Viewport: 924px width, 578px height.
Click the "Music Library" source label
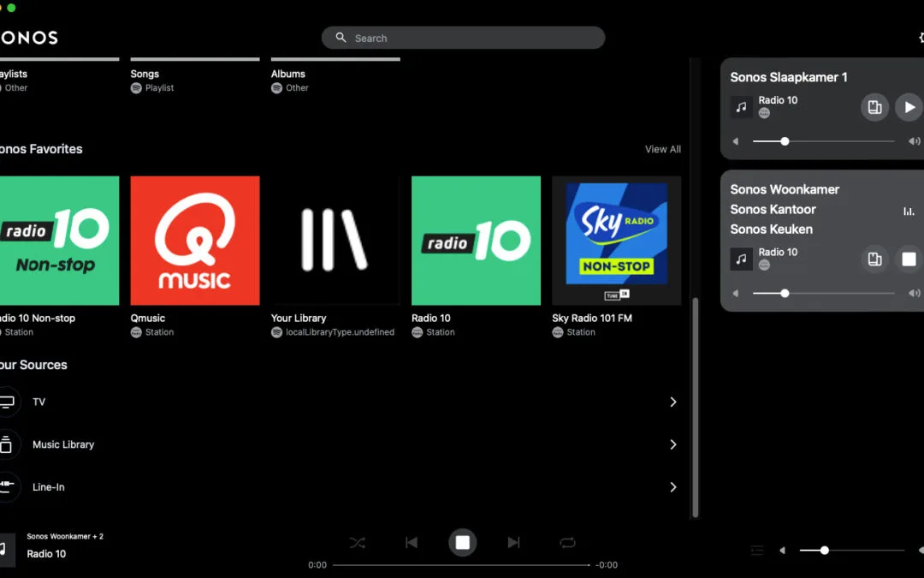tap(63, 444)
